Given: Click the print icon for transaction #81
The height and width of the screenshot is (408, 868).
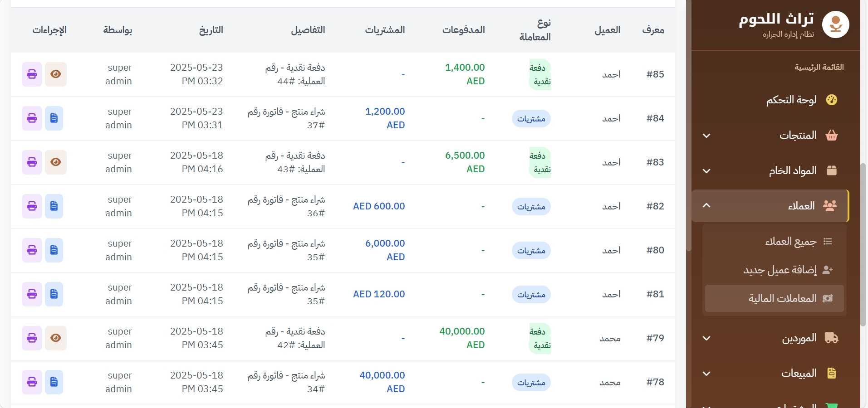Looking at the screenshot, I should (32, 294).
